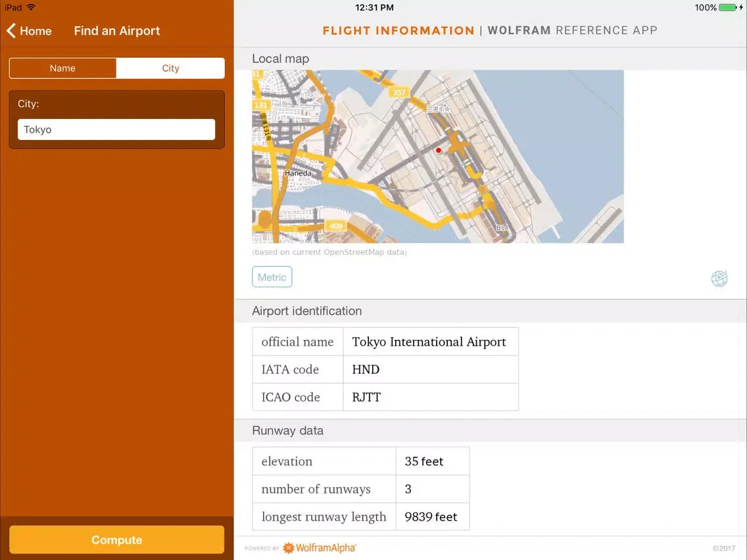Tap the red airport marker on map
Image resolution: width=747 pixels, height=560 pixels.
[439, 151]
